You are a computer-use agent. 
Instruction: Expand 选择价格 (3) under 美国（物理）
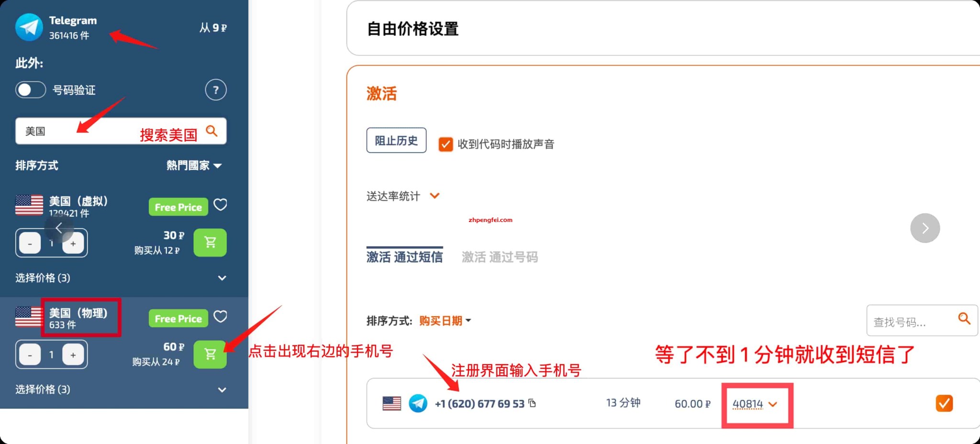(x=121, y=389)
